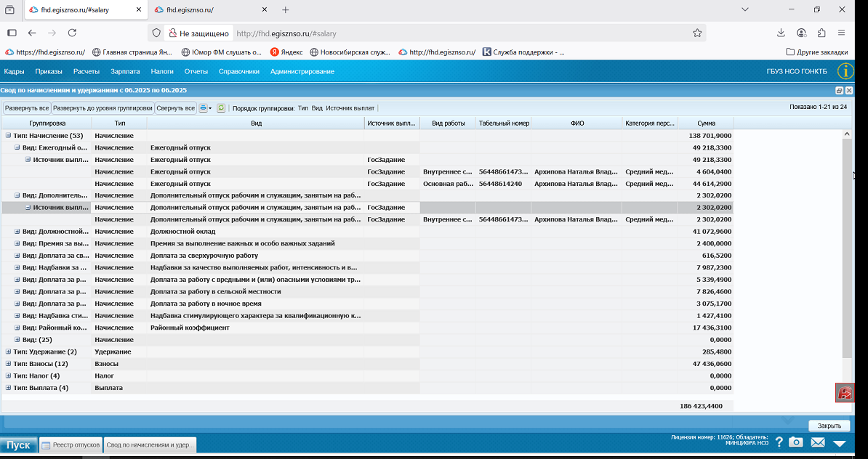The width and height of the screenshot is (868, 459).
Task: Expand the Вид: Премия за вы... group
Action: pyautogui.click(x=17, y=243)
